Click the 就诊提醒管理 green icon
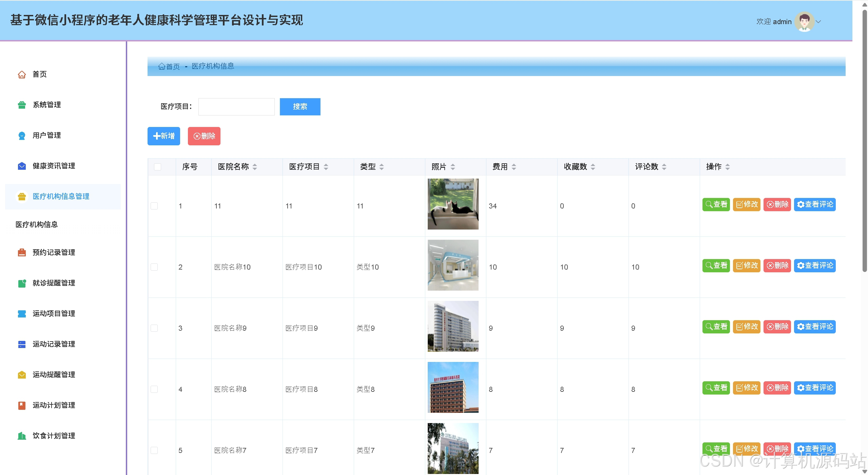This screenshot has width=868, height=475. pos(22,283)
